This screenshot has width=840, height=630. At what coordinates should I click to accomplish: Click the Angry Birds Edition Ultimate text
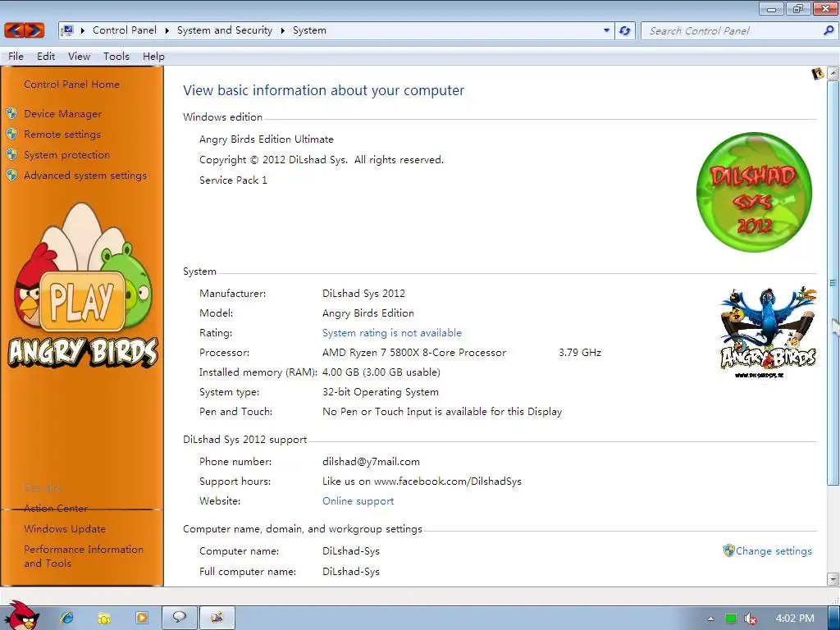pos(267,139)
